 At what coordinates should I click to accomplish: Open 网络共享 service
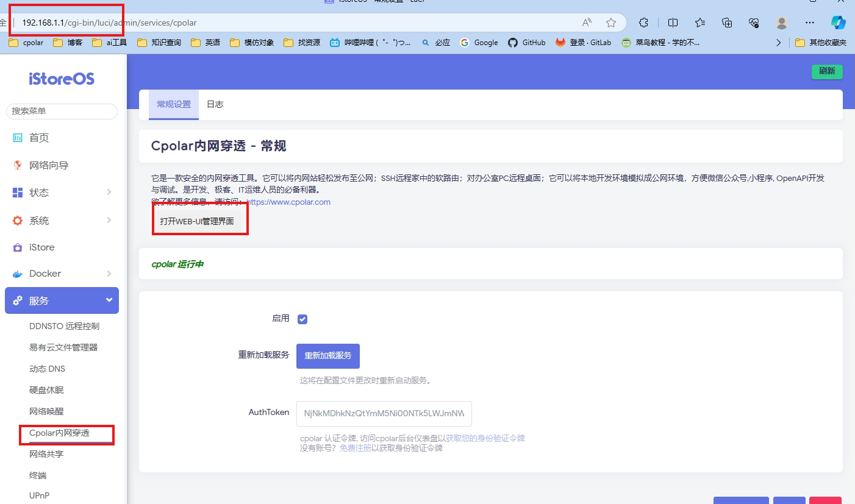46,454
